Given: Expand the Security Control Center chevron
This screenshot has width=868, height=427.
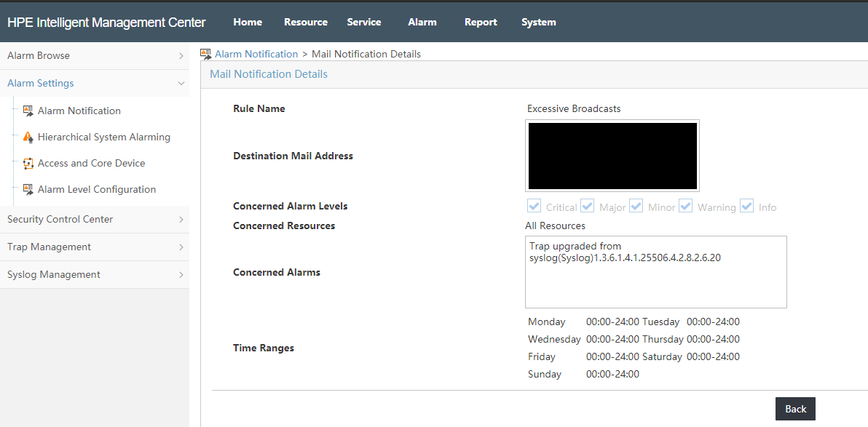Looking at the screenshot, I should [x=181, y=220].
